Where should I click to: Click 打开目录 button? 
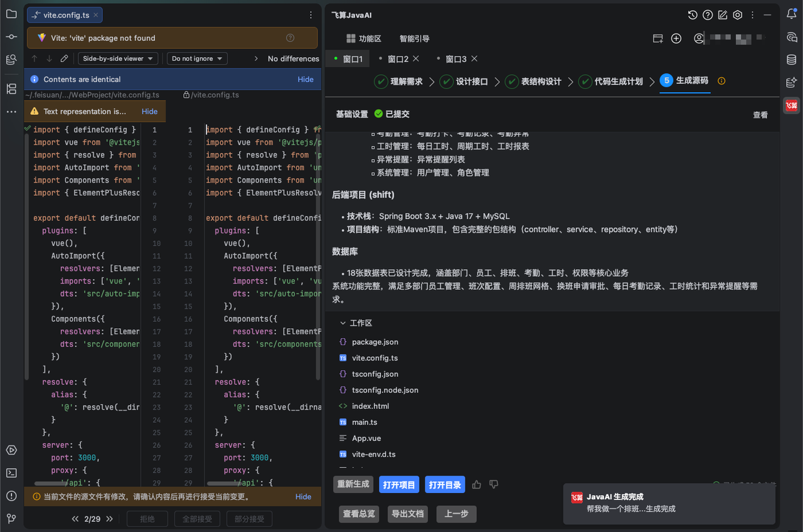pyautogui.click(x=445, y=484)
